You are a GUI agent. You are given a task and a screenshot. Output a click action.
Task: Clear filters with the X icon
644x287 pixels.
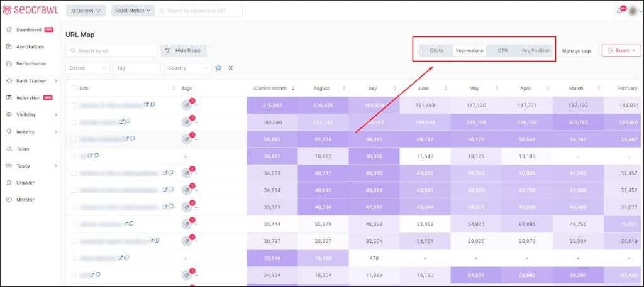pos(230,68)
